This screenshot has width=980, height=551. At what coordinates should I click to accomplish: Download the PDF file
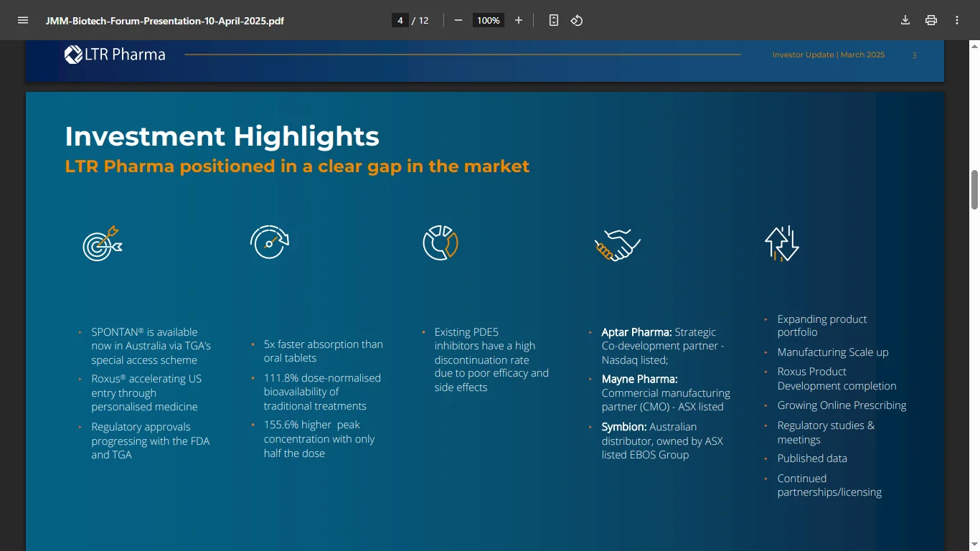(x=905, y=20)
